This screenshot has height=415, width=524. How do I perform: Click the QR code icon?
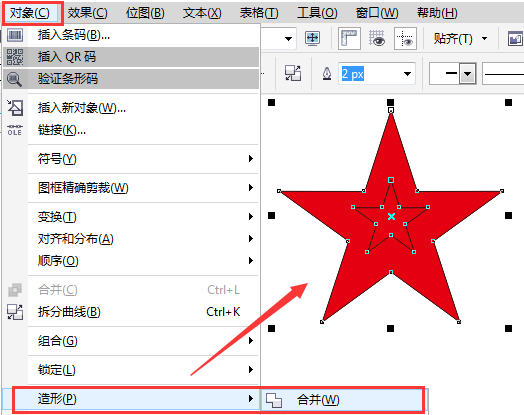pyautogui.click(x=15, y=57)
